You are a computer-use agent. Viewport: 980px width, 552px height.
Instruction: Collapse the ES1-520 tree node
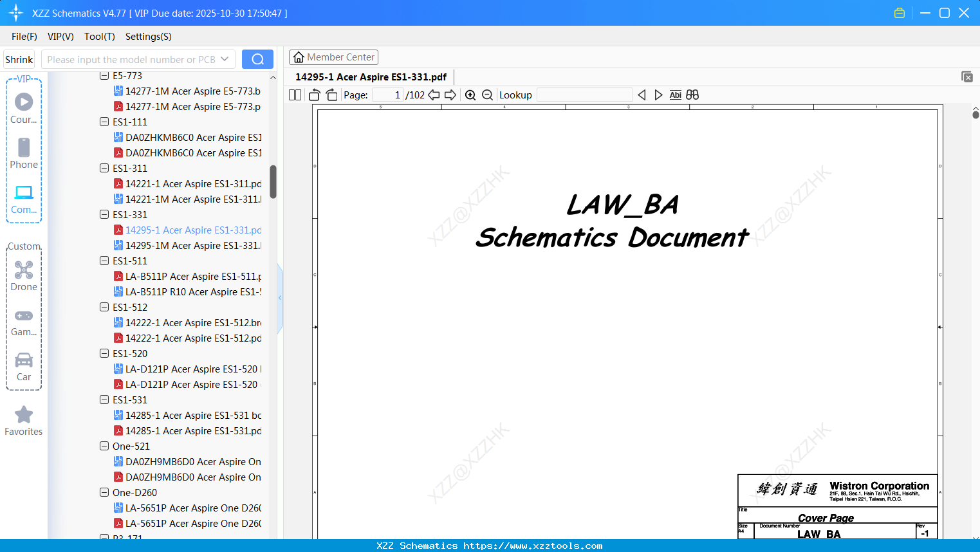tap(104, 354)
